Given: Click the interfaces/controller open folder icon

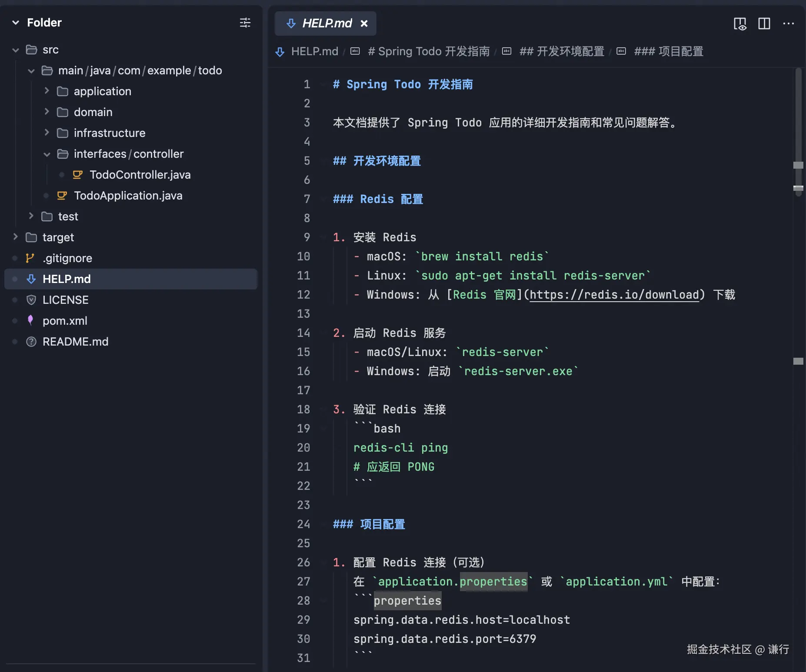Looking at the screenshot, I should (x=63, y=154).
